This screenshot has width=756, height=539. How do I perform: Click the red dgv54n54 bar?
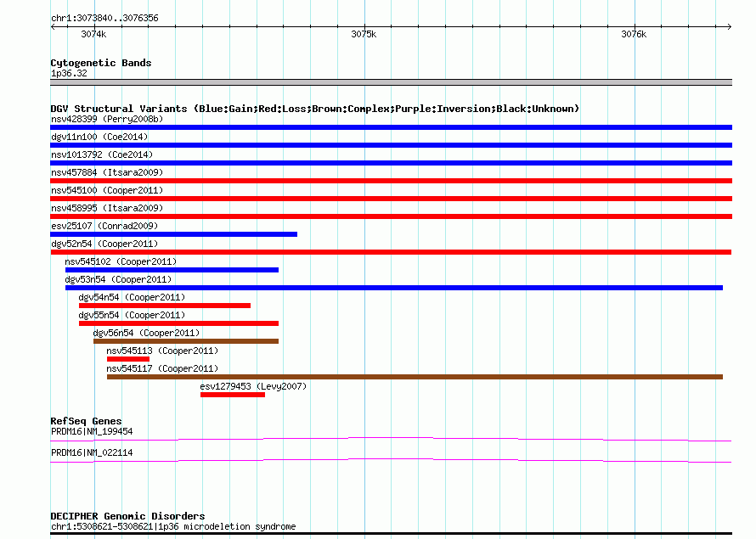[x=165, y=306]
